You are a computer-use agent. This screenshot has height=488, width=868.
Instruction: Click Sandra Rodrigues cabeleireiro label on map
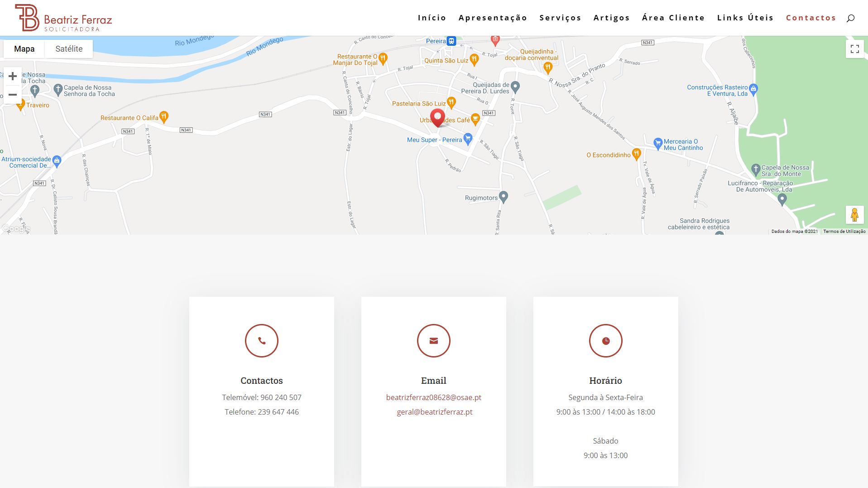[x=699, y=224]
